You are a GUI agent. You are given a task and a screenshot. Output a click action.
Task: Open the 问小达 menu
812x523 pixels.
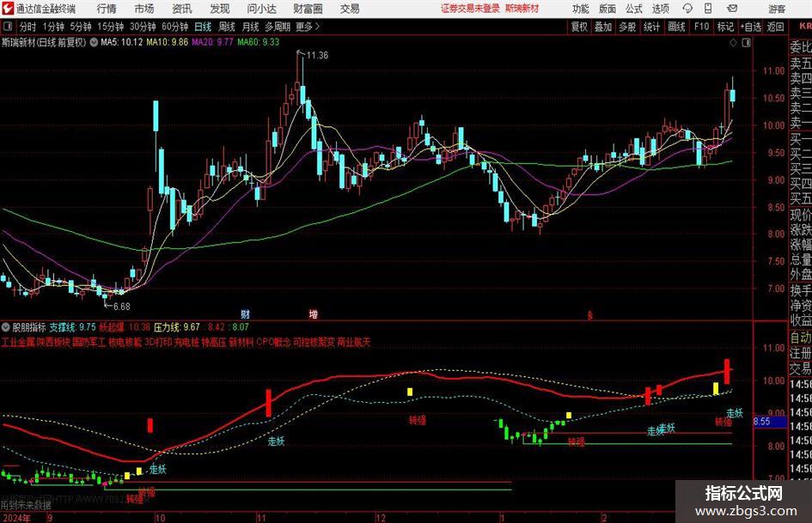coord(261,9)
